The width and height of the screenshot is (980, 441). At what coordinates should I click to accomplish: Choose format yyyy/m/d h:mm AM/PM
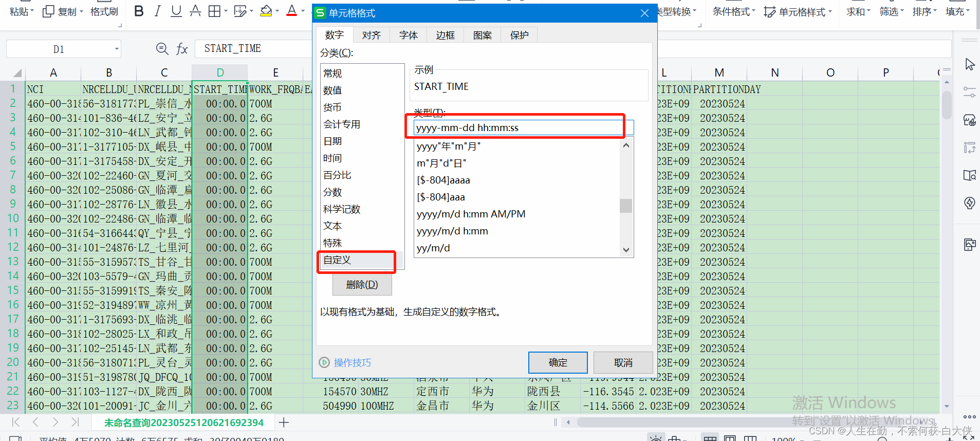click(517, 214)
